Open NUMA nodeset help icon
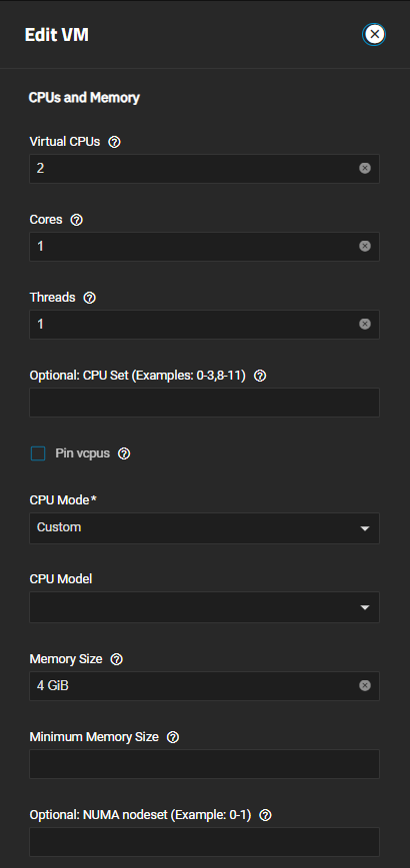The width and height of the screenshot is (410, 868). pos(265,815)
